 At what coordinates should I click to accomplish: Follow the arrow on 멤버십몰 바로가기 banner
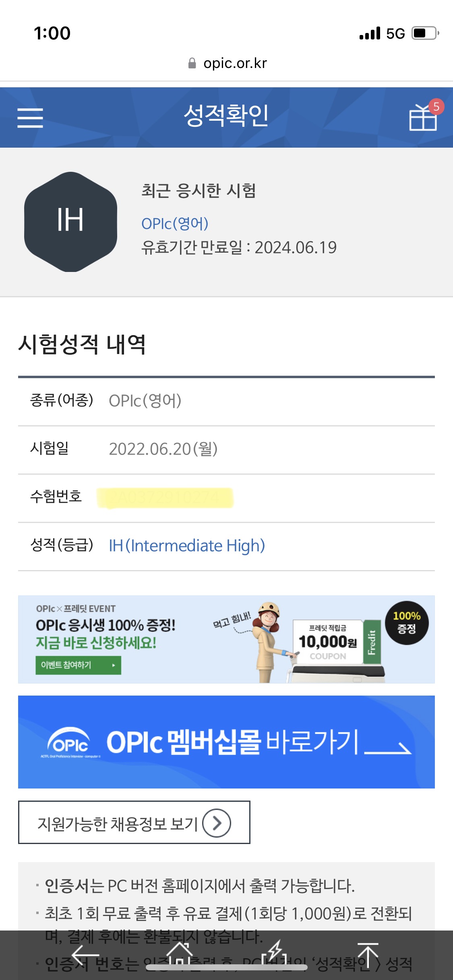(388, 748)
